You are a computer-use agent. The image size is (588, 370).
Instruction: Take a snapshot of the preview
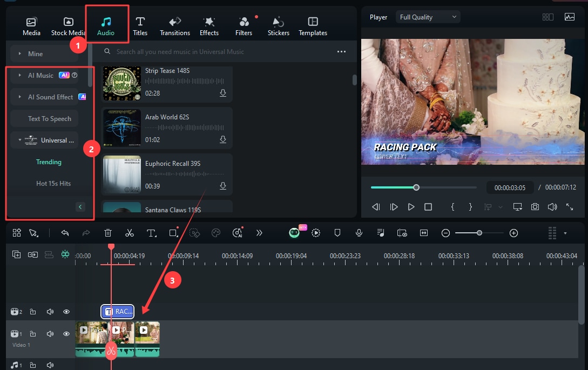click(x=535, y=207)
